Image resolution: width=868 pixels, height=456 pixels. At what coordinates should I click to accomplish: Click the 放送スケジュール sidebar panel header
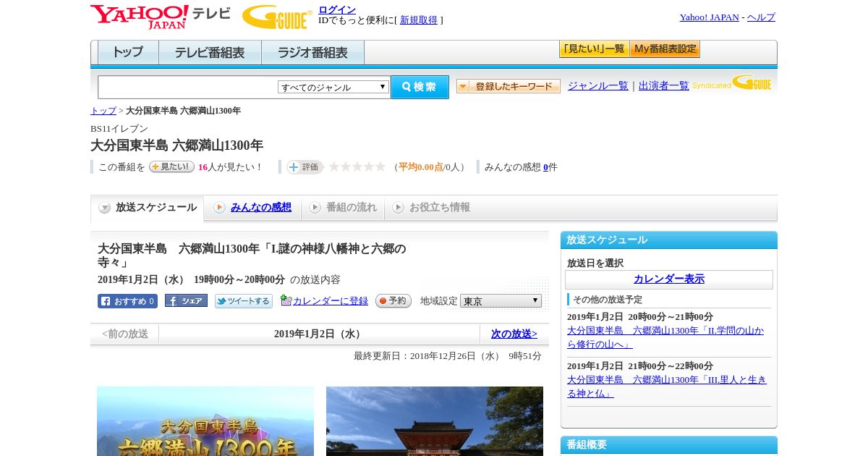tap(669, 240)
